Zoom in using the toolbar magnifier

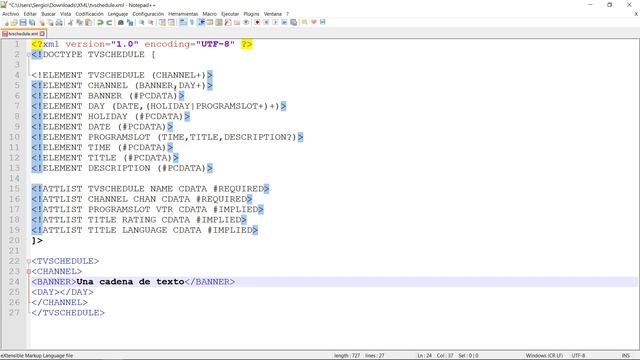pyautogui.click(x=142, y=22)
